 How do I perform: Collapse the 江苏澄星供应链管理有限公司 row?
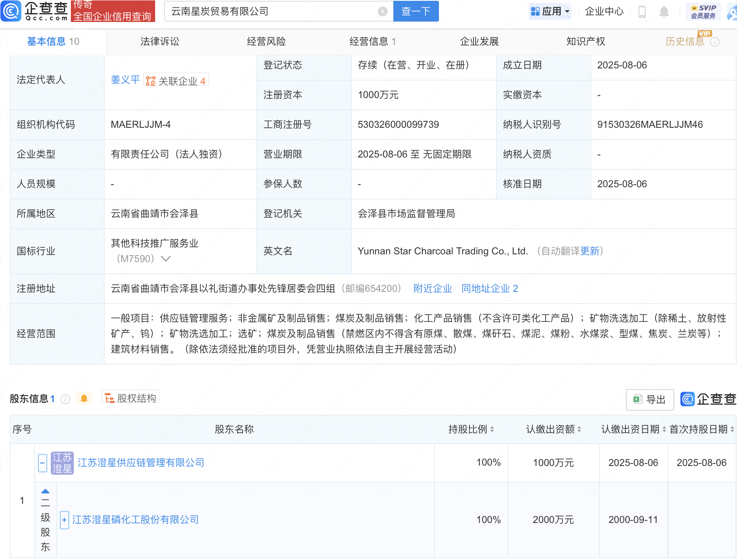point(42,463)
